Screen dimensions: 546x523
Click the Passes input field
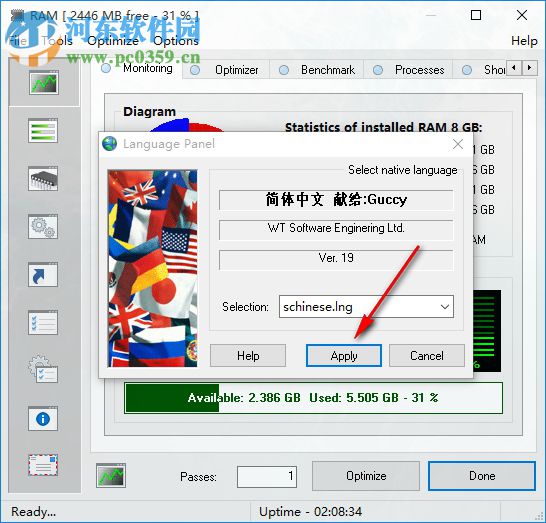267,476
